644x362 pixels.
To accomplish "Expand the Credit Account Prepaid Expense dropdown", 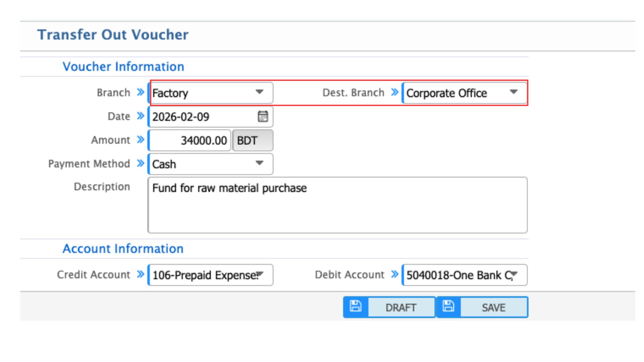I will click(211, 275).
